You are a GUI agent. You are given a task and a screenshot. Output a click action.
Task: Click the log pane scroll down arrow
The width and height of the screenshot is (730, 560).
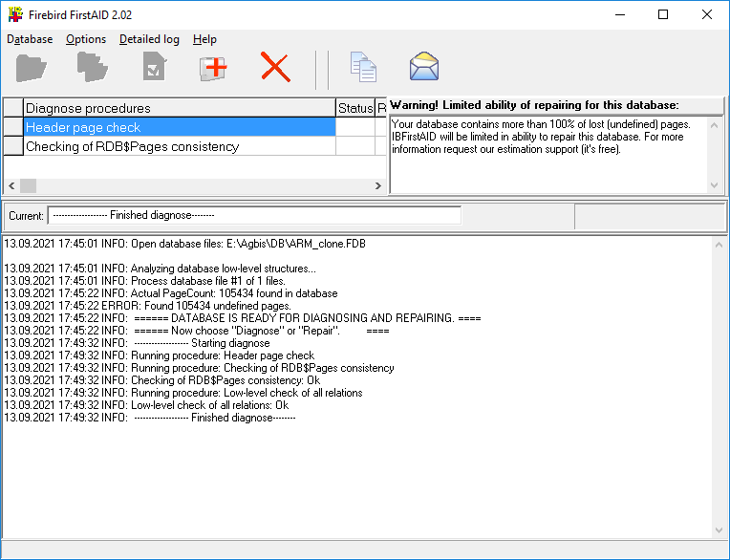(719, 530)
